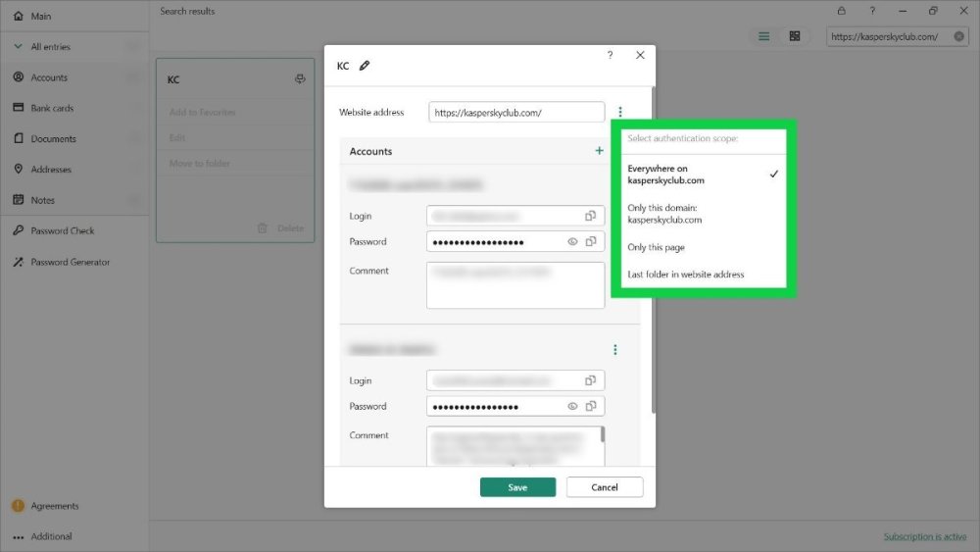Viewport: 980px width, 552px height.
Task: Switch to list view
Action: [x=763, y=36]
